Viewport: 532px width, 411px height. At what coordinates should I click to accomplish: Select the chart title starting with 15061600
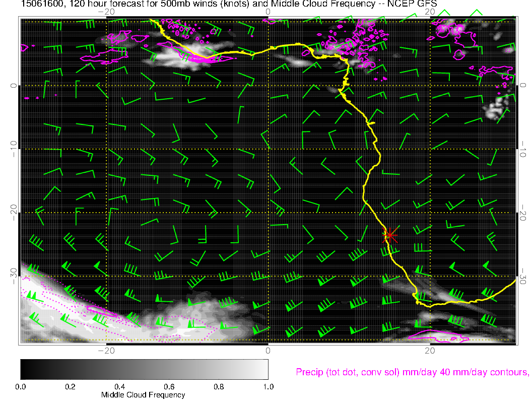click(x=229, y=4)
